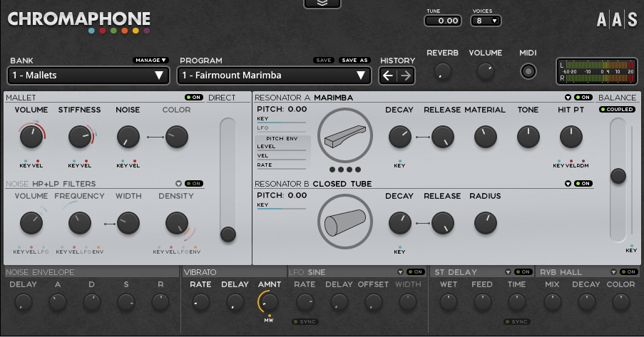Click the Save As button
This screenshot has width=644, height=337.
[x=355, y=60]
